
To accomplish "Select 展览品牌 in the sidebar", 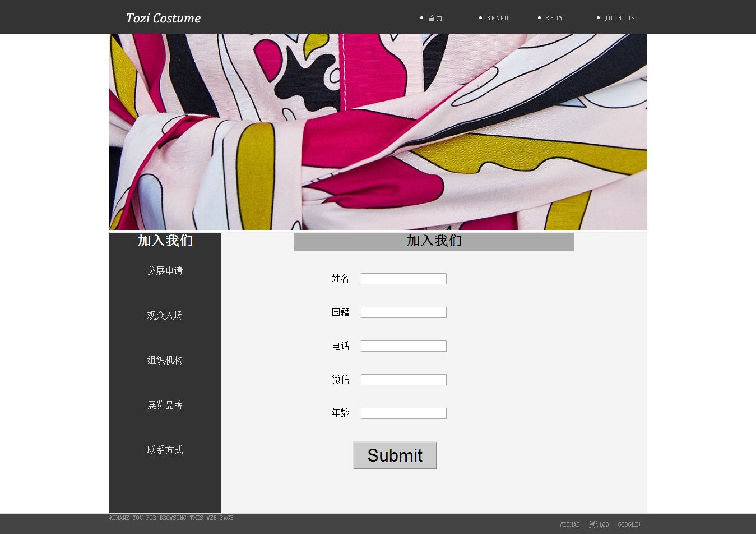I will pyautogui.click(x=165, y=405).
